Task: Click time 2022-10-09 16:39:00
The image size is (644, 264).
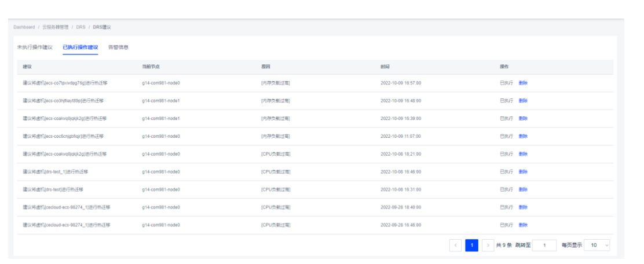Action: pos(400,118)
